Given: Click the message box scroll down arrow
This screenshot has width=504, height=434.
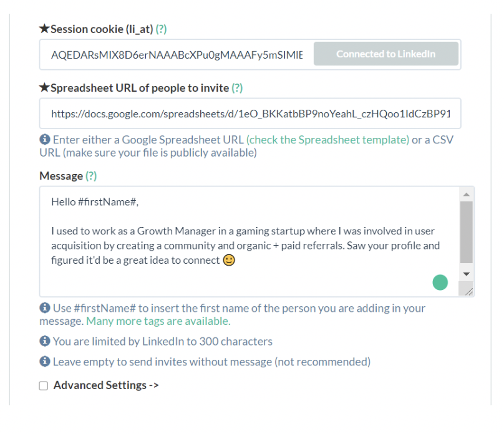Looking at the screenshot, I should [x=467, y=274].
